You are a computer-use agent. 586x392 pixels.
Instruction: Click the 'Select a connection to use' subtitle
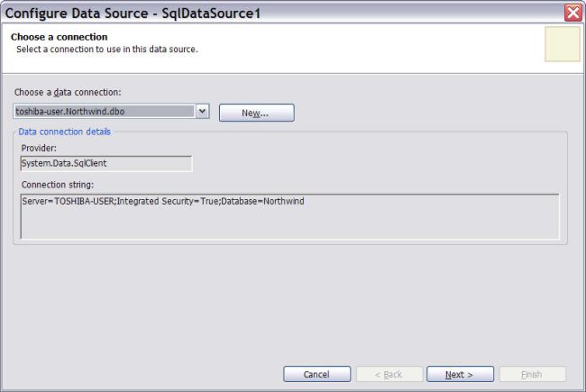pyautogui.click(x=106, y=49)
